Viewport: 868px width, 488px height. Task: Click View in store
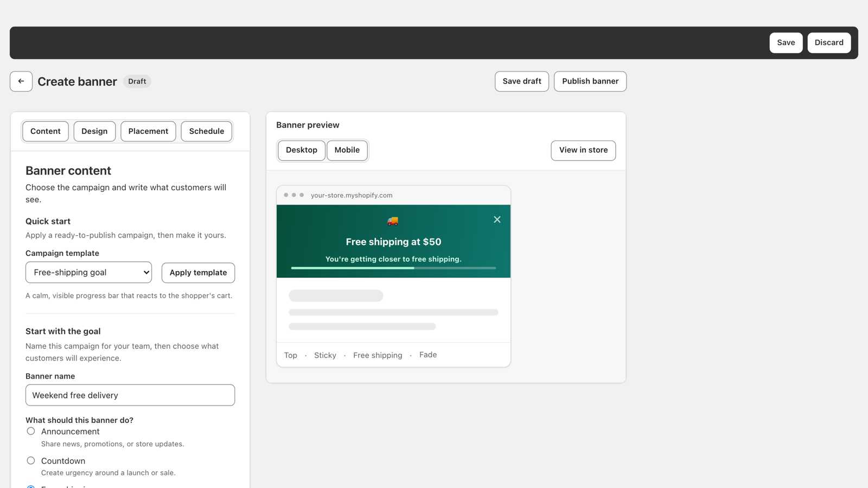(x=583, y=150)
